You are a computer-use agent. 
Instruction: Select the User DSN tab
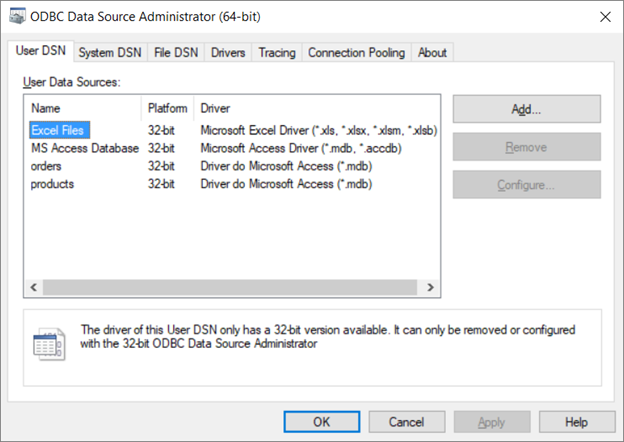pyautogui.click(x=39, y=51)
